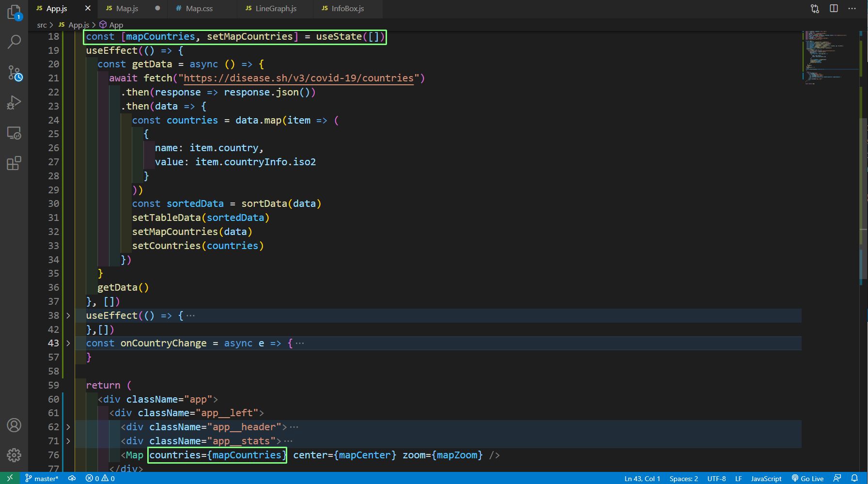The width and height of the screenshot is (868, 484).
Task: Change language mode JavaScript
Action: click(x=766, y=478)
